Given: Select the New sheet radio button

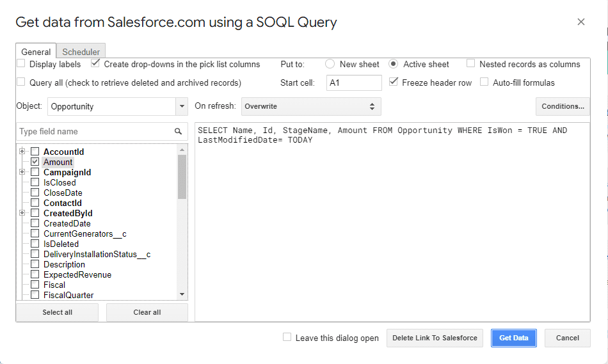Looking at the screenshot, I should tap(330, 64).
